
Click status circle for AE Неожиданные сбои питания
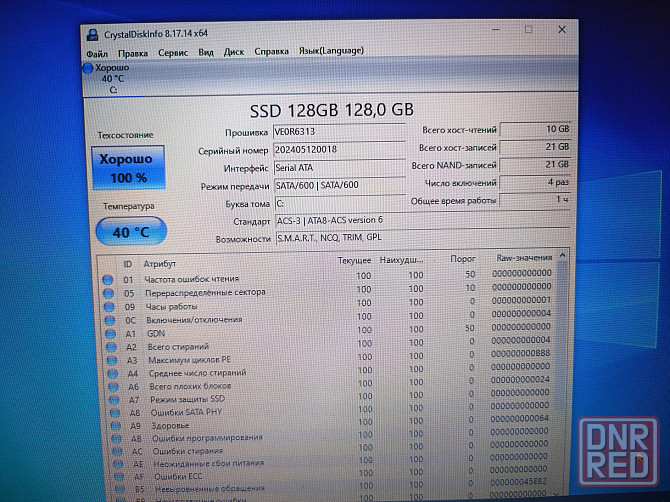pos(118,464)
